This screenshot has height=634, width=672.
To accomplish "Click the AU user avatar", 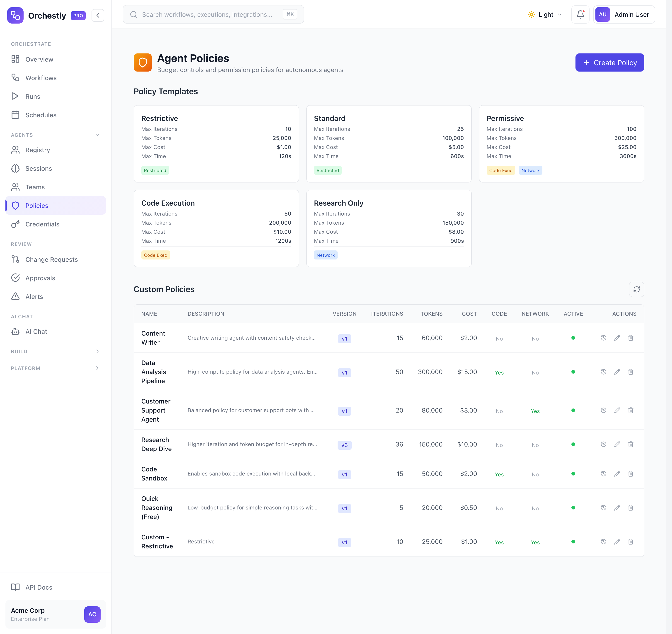I will click(602, 14).
